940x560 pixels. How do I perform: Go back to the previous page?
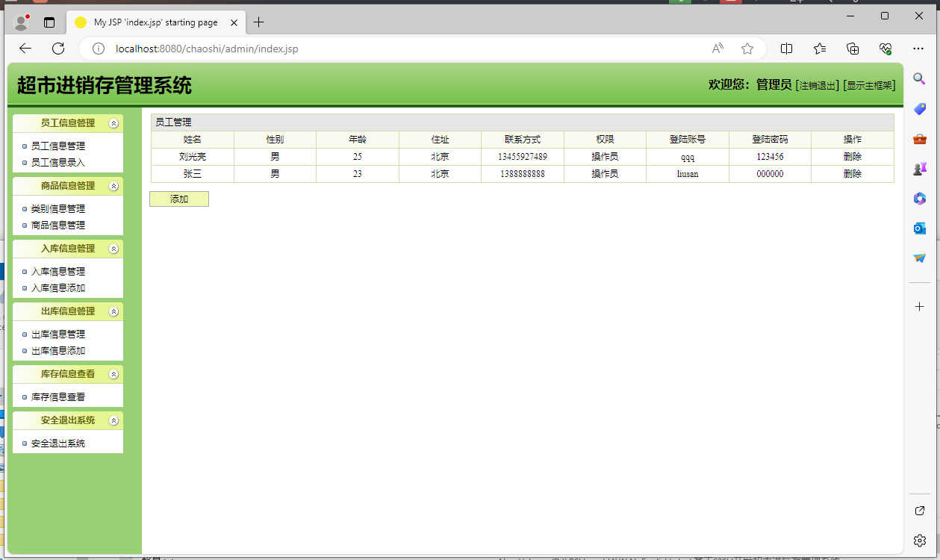[x=25, y=49]
